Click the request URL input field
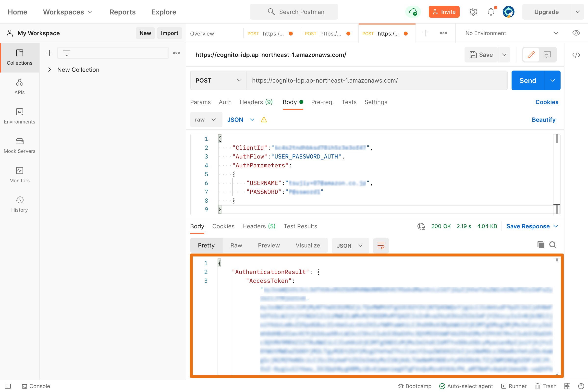The image size is (588, 392). [377, 81]
